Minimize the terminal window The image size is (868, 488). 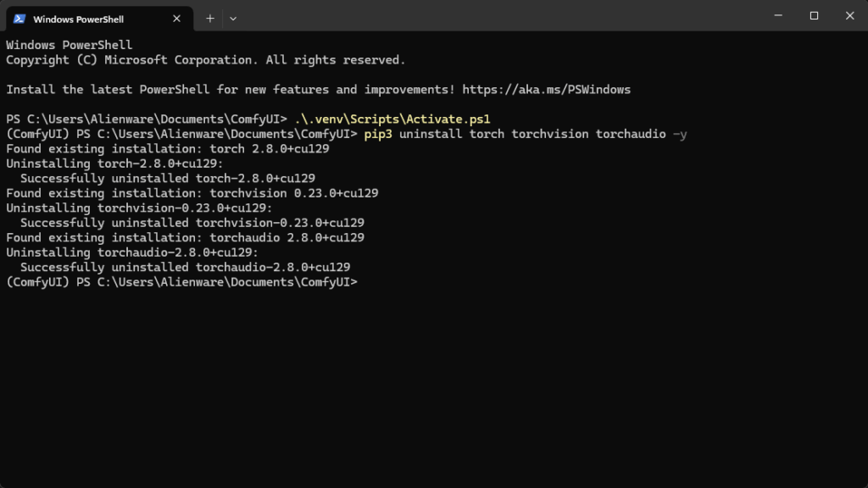[x=776, y=15]
